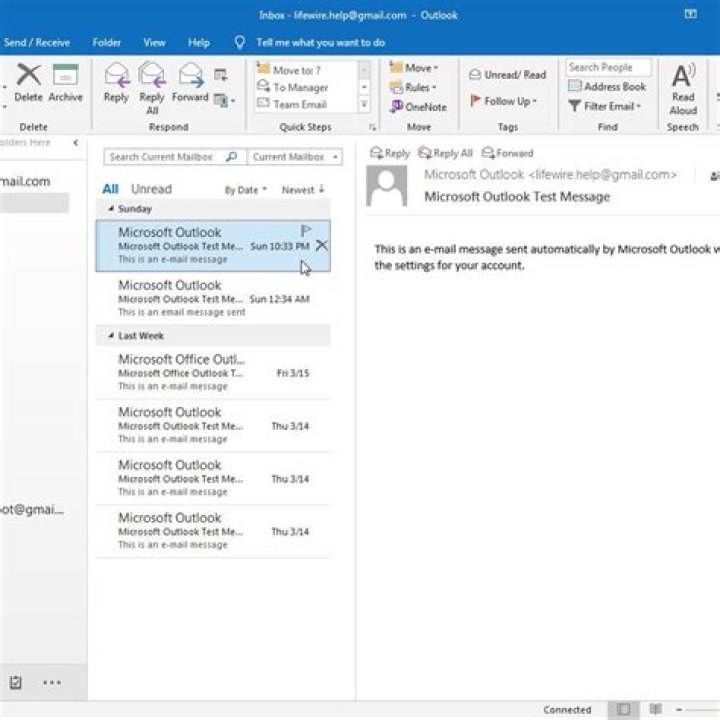This screenshot has height=720, width=720.
Task: Click Forward in the reading pane
Action: click(507, 153)
